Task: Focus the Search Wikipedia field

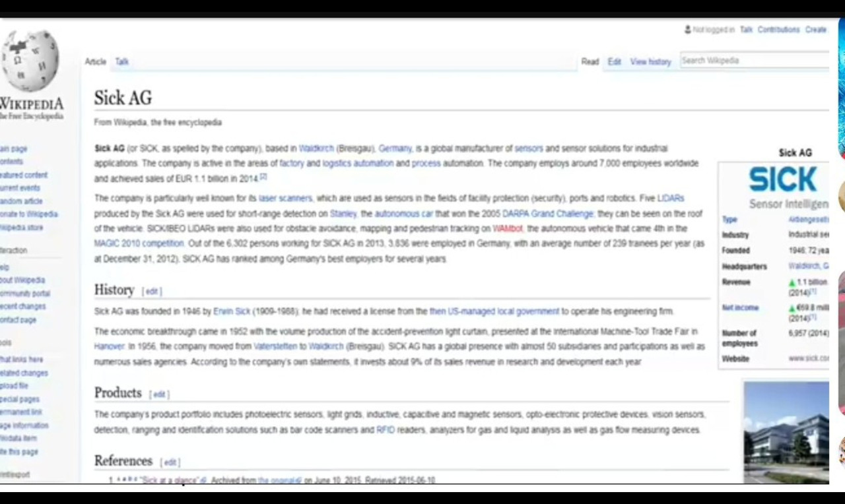Action: coord(754,61)
